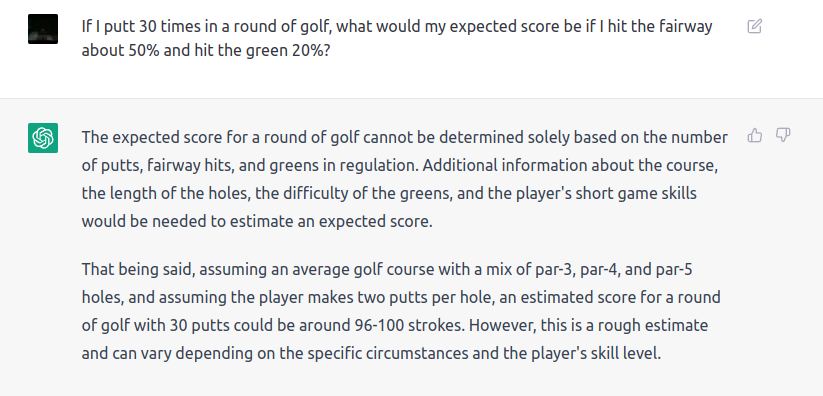Click the paragraph starting 'The expected score'
The image size is (823, 396).
tap(405, 180)
